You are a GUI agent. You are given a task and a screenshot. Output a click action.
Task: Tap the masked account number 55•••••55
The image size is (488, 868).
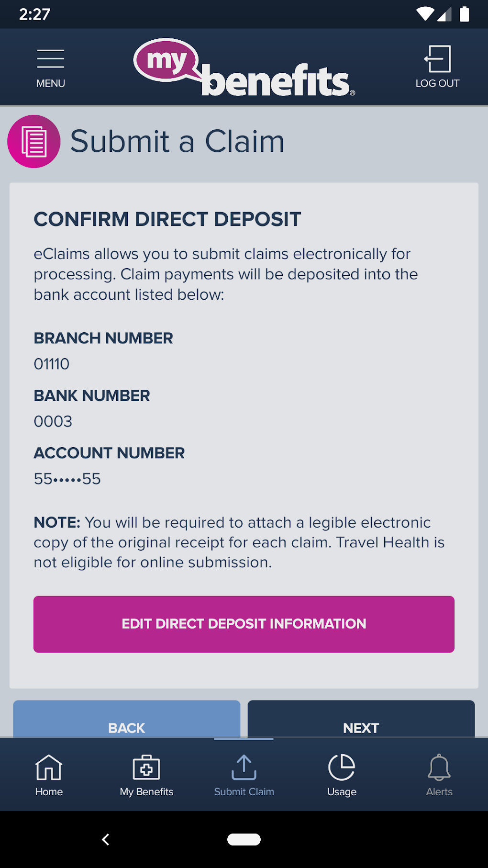pos(67,479)
